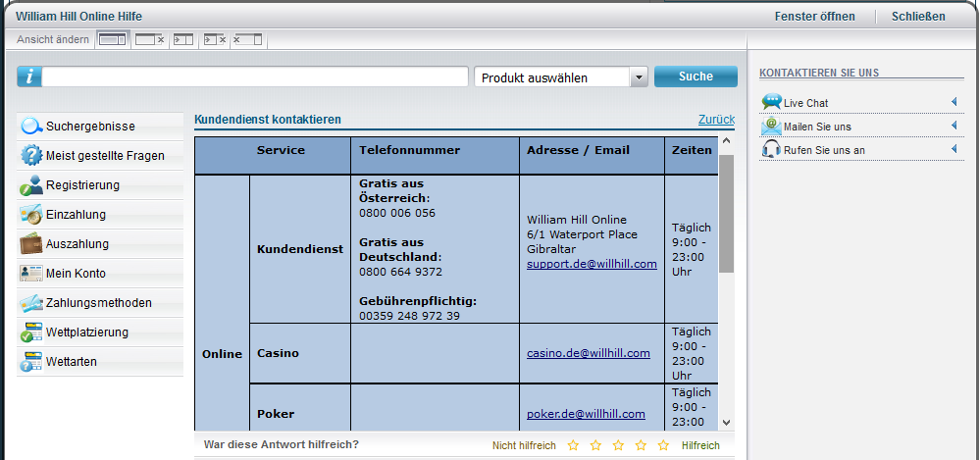Rate the answer five stars
980x460 pixels.
[x=663, y=445]
